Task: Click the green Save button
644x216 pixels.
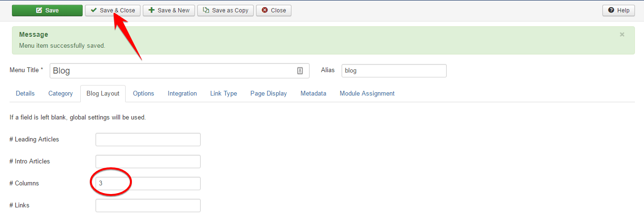Action: pos(47,10)
